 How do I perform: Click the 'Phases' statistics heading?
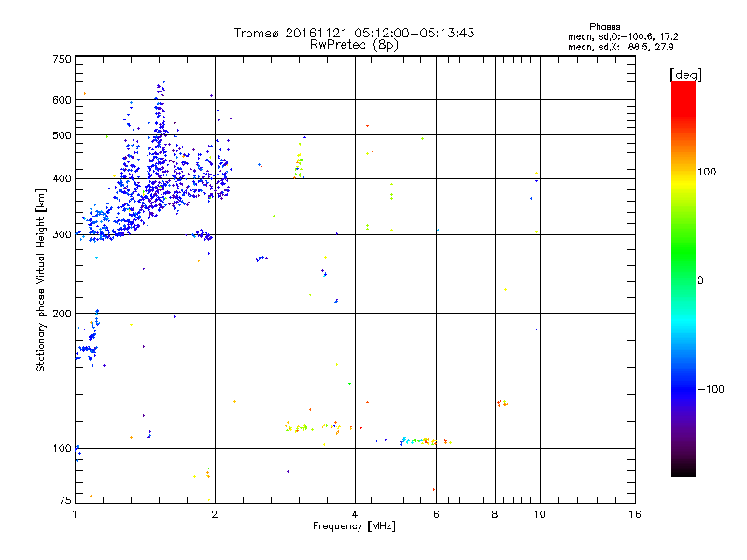point(604,27)
